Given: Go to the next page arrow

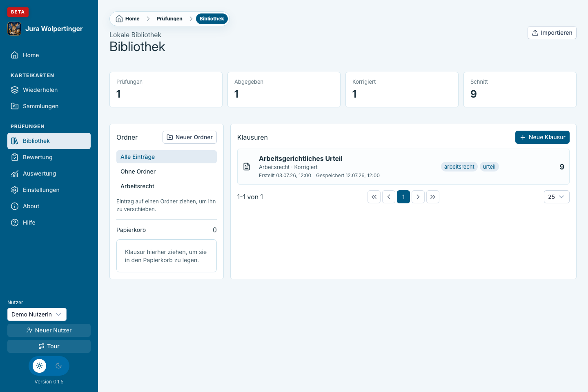Looking at the screenshot, I should click(418, 197).
